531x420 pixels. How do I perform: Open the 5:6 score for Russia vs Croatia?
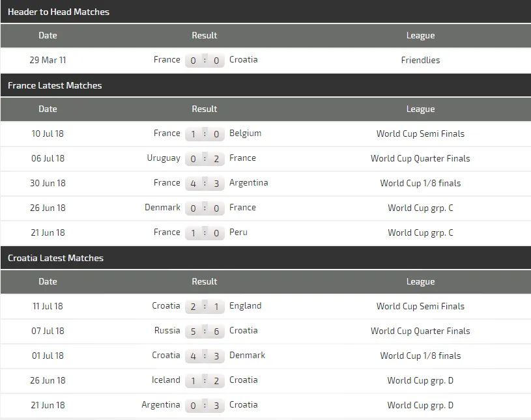pos(205,331)
